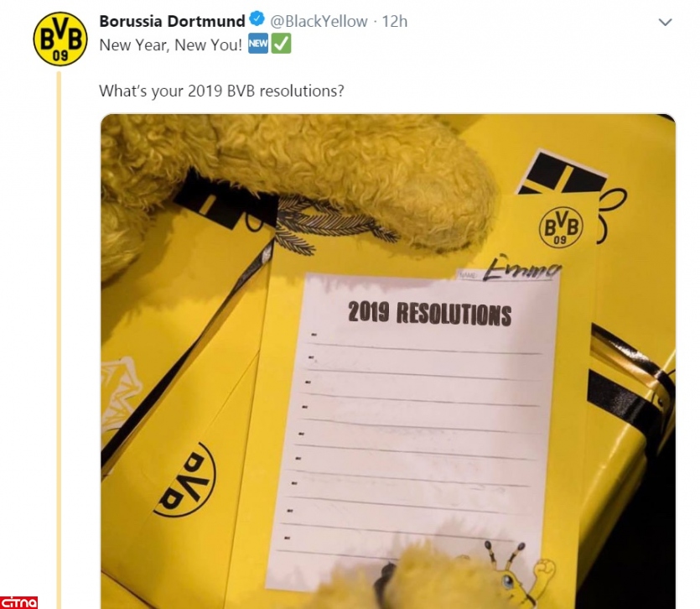The height and width of the screenshot is (609, 700).
Task: Click the blue NEW emoji
Action: (258, 44)
